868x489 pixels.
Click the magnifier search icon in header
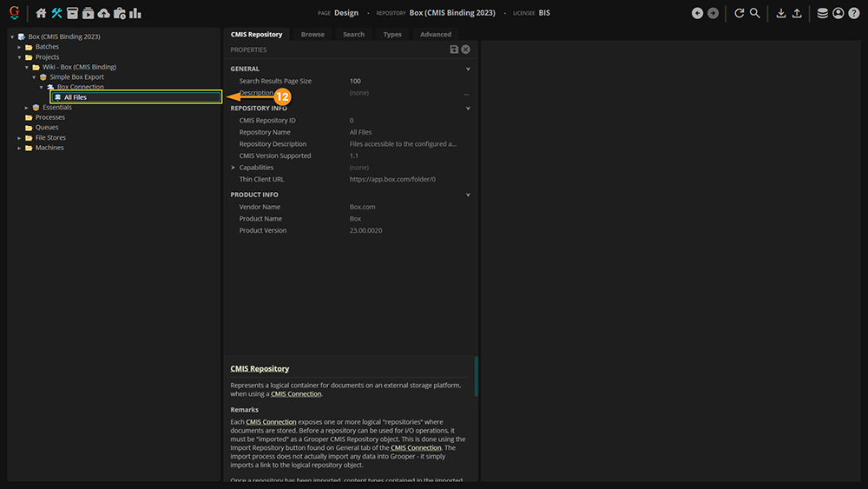[x=755, y=13]
